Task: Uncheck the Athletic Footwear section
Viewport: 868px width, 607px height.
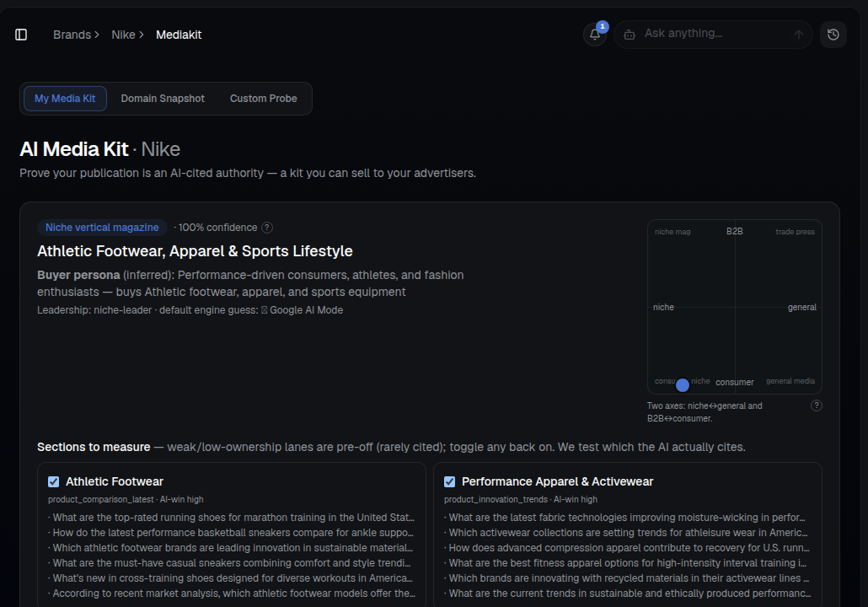Action: coord(54,482)
